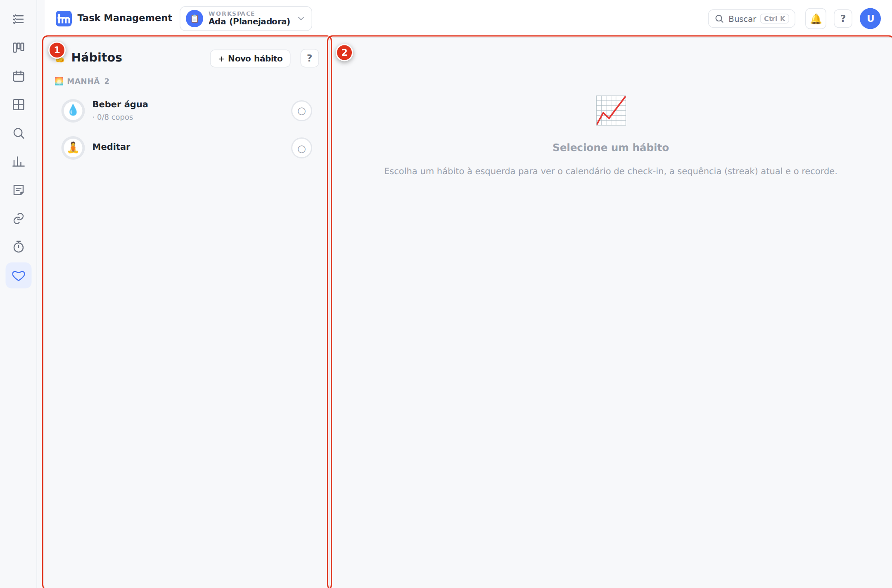The width and height of the screenshot is (892, 588).
Task: Open the calendar icon in sidebar
Action: (19, 76)
